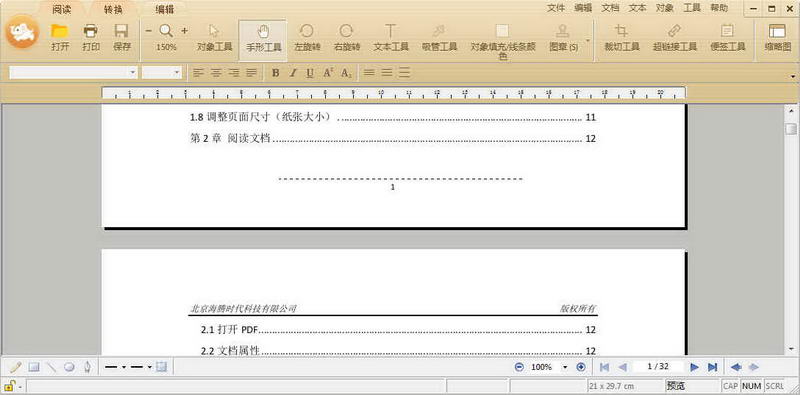Select the line drawing tool in bottom toolbar
This screenshot has width=800, height=395.
point(51,367)
